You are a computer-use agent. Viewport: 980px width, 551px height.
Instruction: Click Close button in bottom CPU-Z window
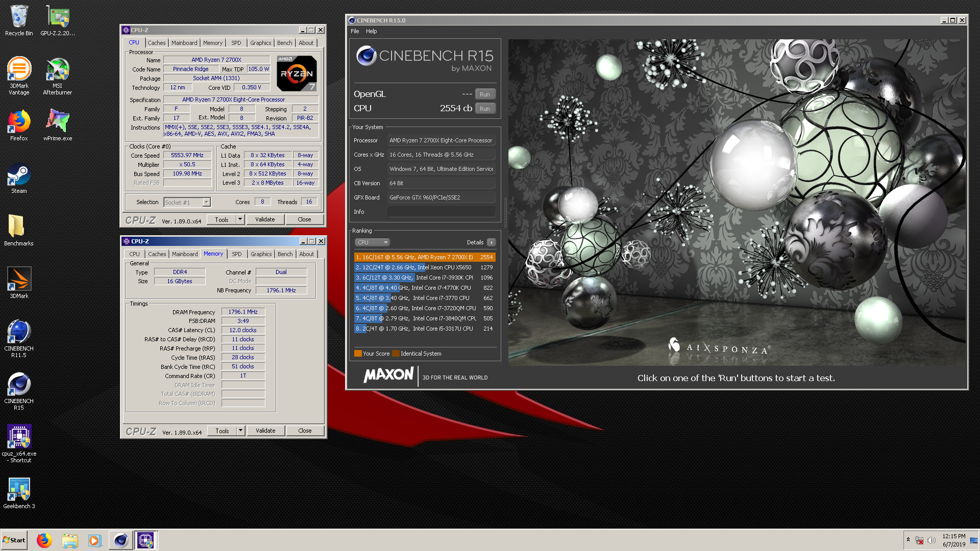[x=305, y=431]
